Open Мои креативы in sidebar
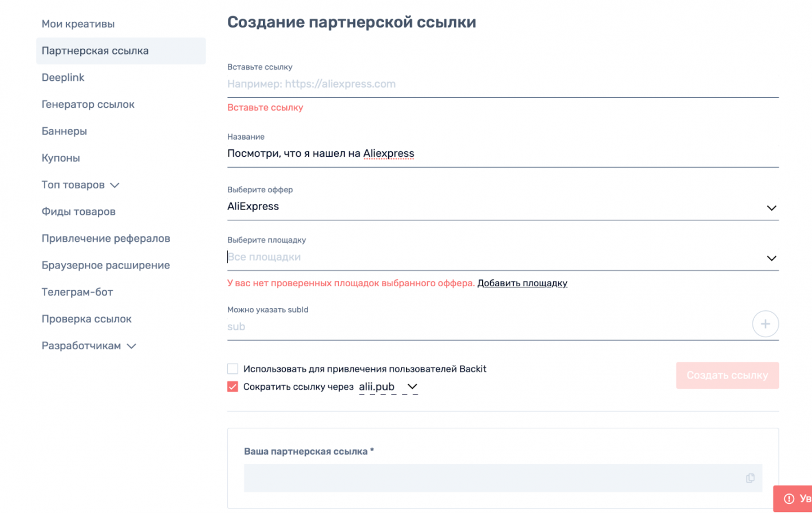The height and width of the screenshot is (513, 812). tap(78, 24)
